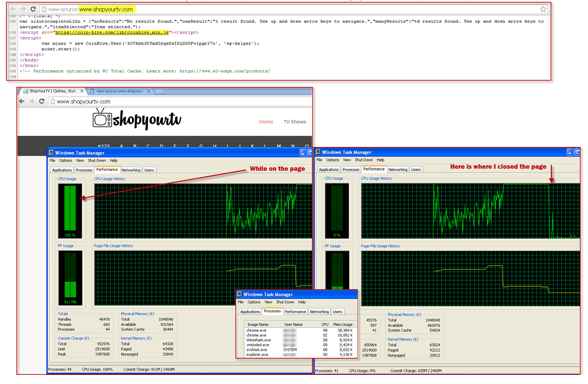Open Help menu in the left Task Manager
This screenshot has width=588, height=384.
point(114,160)
